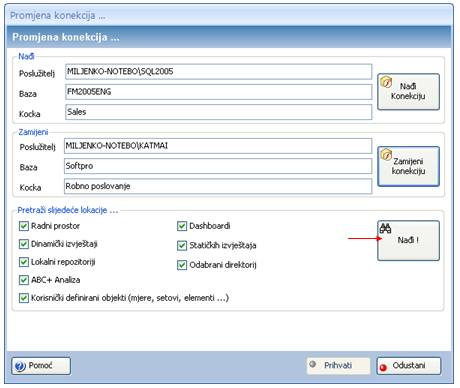Click the Nađi Poslužitelj field with SQL2005

tap(218, 72)
